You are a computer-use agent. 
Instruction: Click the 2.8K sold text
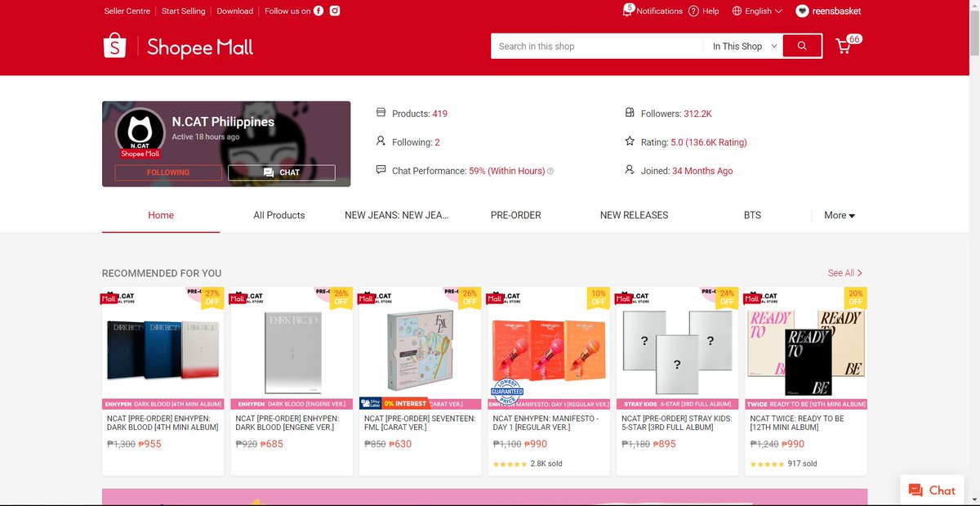(546, 463)
